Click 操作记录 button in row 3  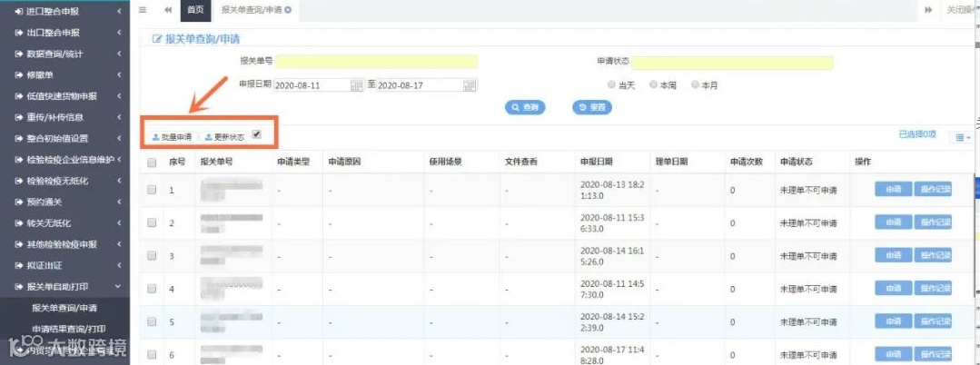[x=933, y=256]
